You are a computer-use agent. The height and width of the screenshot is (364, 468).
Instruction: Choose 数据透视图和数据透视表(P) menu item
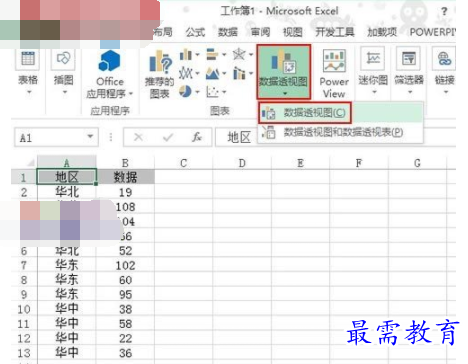341,132
